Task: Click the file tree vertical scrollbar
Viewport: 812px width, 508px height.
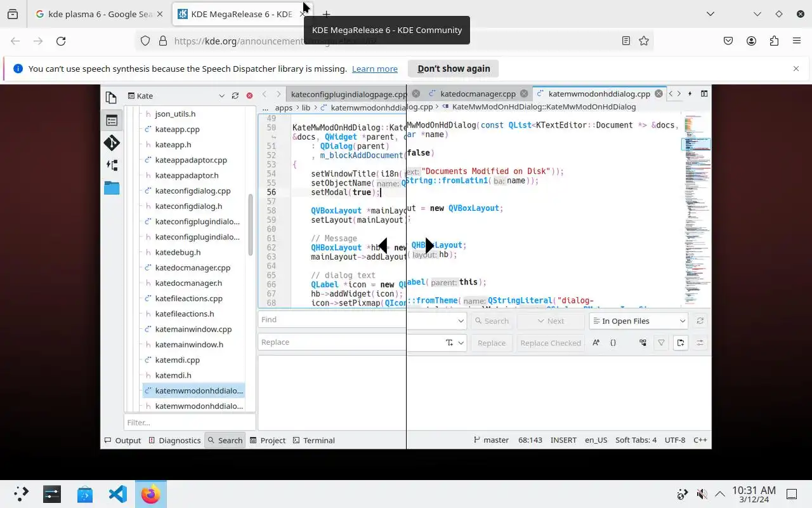Action: pyautogui.click(x=251, y=225)
